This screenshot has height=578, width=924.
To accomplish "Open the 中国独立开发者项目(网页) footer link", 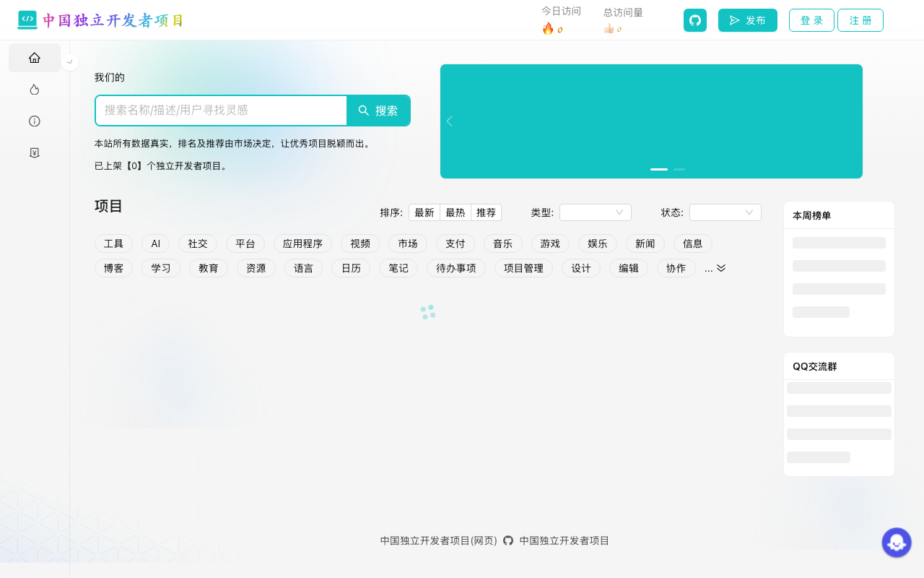I will pyautogui.click(x=439, y=540).
